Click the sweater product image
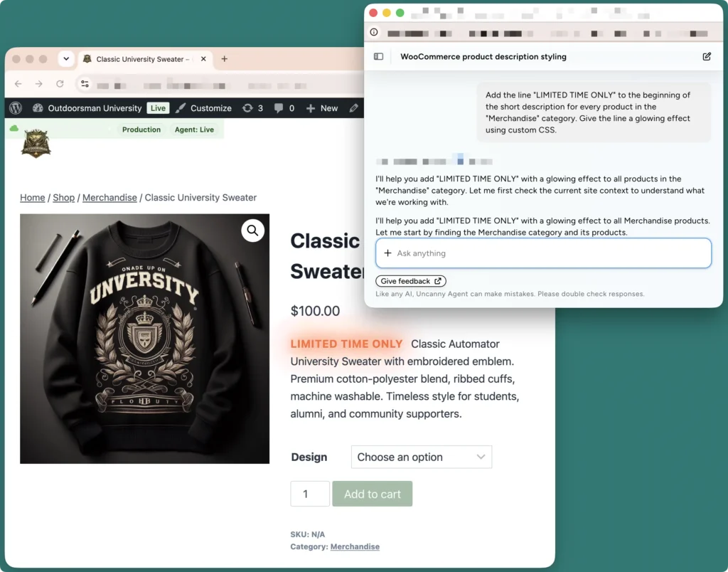The height and width of the screenshot is (572, 728). [x=144, y=339]
